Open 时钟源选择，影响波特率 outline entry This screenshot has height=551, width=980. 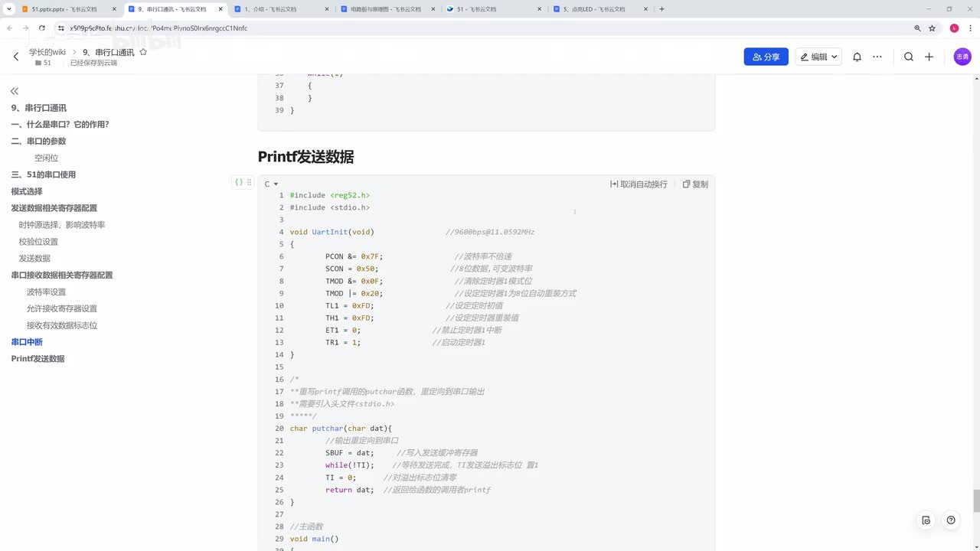pos(62,225)
